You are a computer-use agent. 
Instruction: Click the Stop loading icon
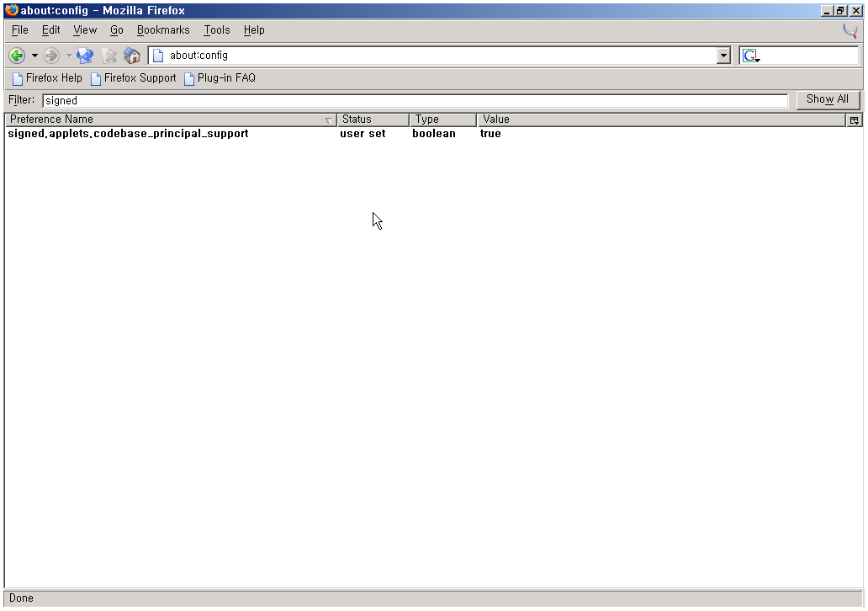tap(109, 56)
